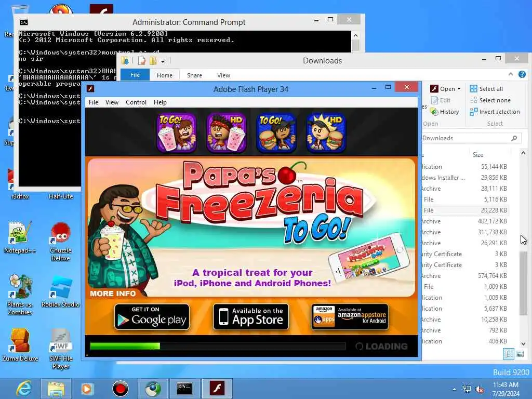Viewport: 532px width, 399px height.
Task: Open Flash Player Control menu
Action: coord(136,102)
